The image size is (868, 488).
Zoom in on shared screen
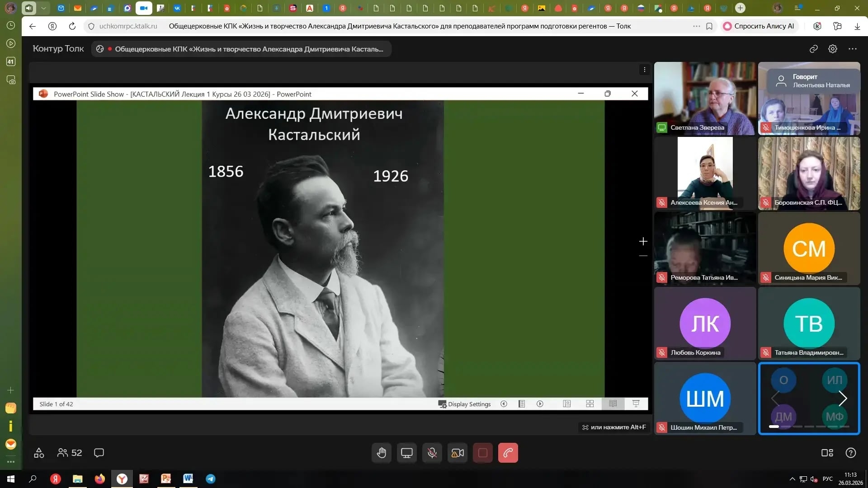pyautogui.click(x=643, y=241)
